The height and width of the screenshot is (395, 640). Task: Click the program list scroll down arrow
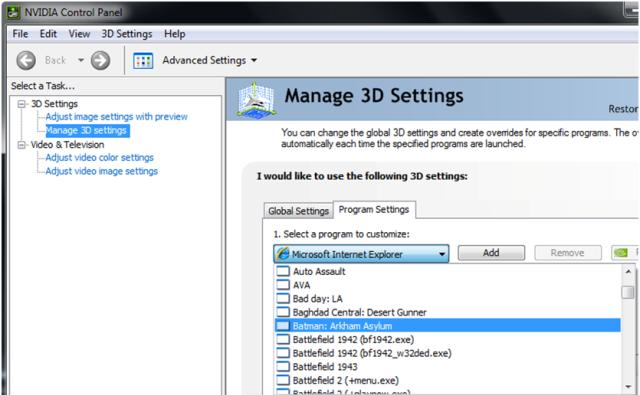(628, 386)
